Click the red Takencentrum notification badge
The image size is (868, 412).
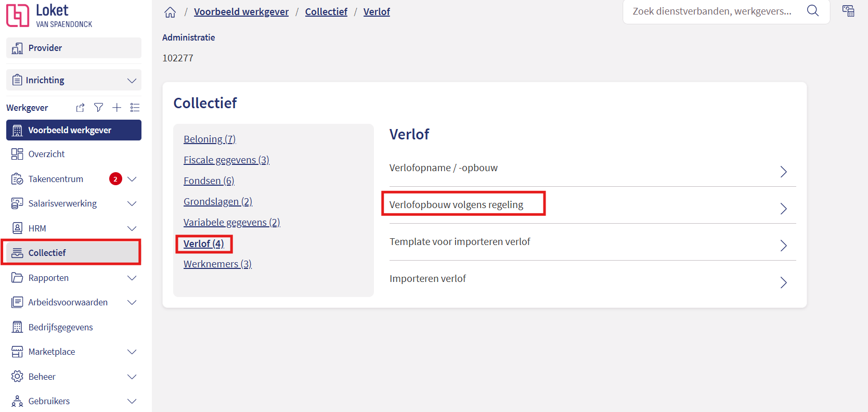(x=115, y=179)
